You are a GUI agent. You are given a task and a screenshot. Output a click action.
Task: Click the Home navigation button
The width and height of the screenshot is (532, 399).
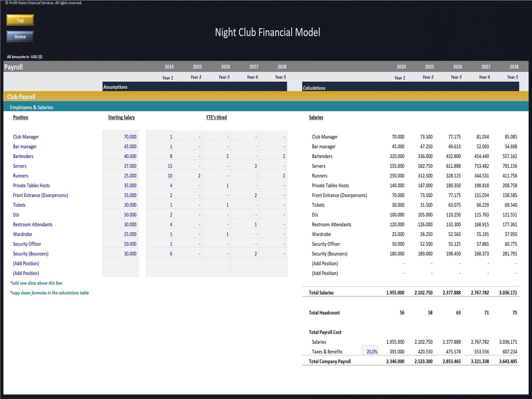coord(20,37)
